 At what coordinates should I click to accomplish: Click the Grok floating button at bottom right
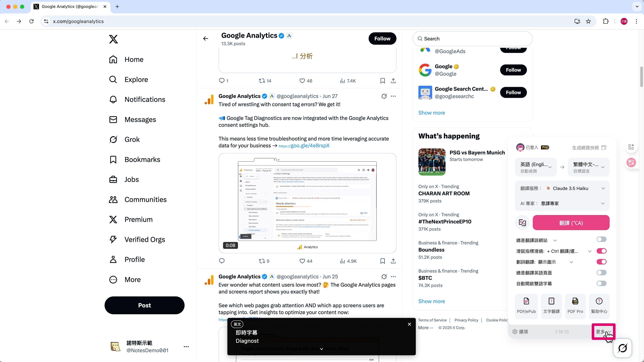622,348
